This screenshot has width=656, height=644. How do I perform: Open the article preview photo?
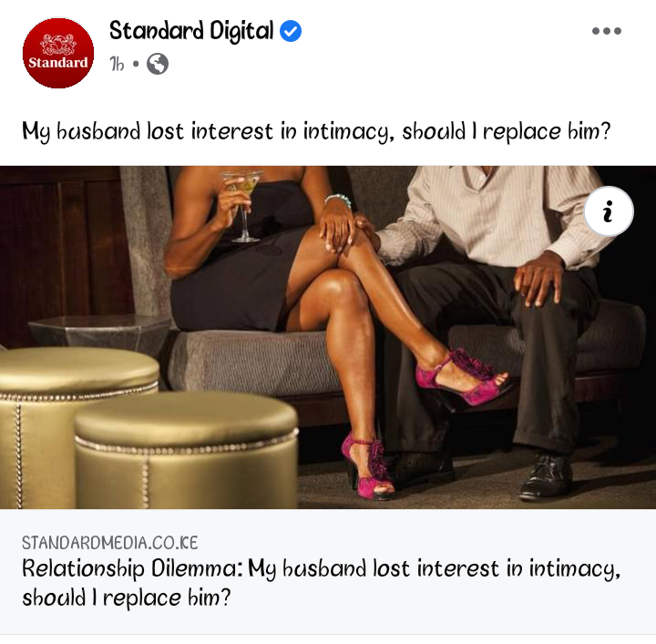[x=328, y=337]
